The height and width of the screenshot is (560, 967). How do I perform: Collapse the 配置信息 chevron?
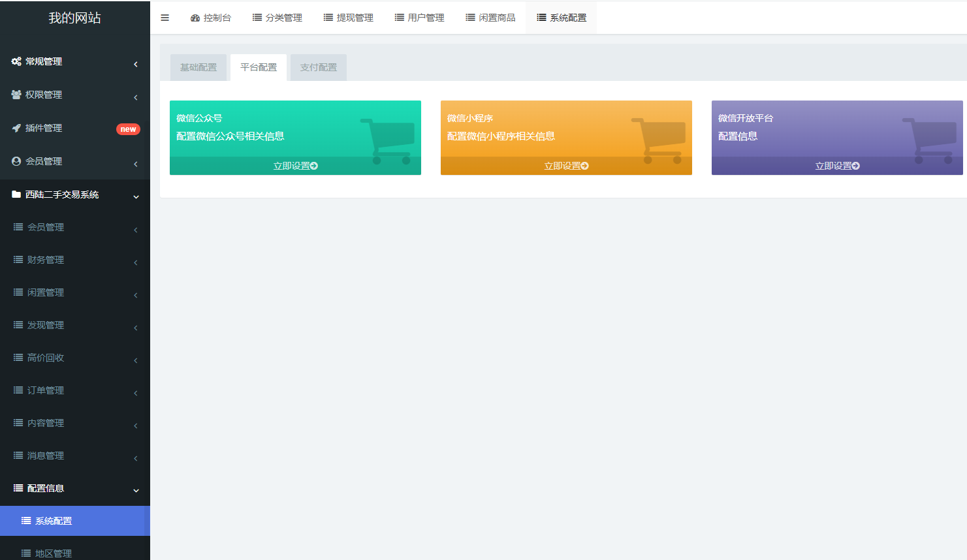[136, 491]
